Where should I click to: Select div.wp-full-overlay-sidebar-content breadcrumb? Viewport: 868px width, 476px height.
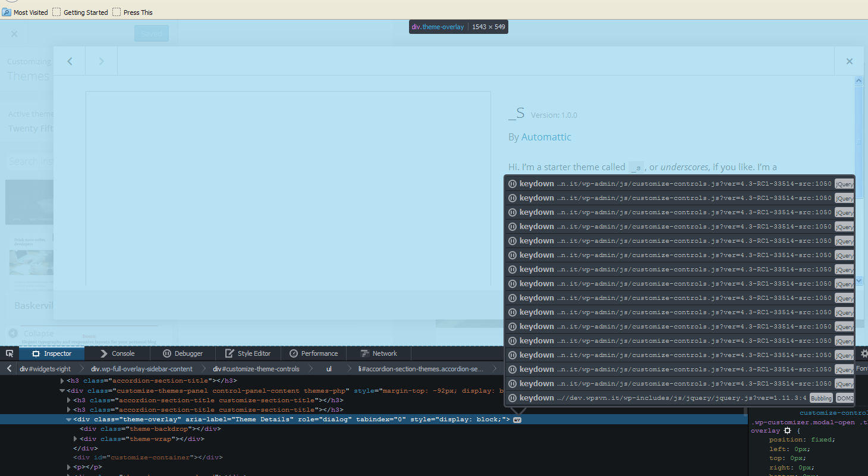click(141, 369)
